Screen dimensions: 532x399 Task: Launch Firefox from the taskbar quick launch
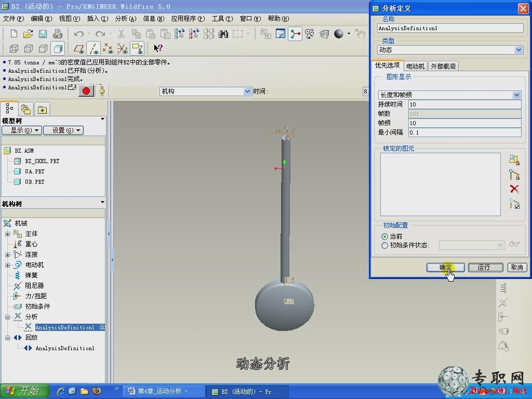(x=97, y=391)
